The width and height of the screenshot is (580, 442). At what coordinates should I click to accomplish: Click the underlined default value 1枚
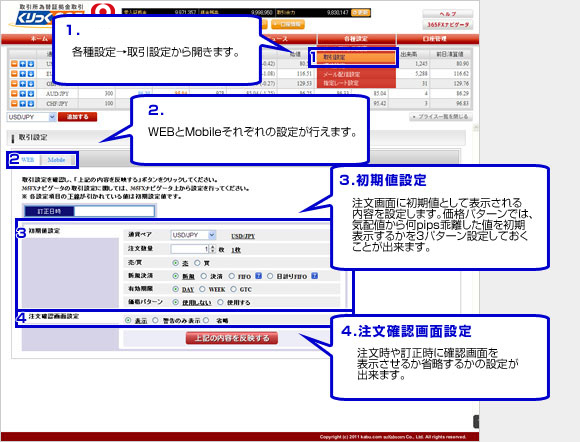[236, 250]
